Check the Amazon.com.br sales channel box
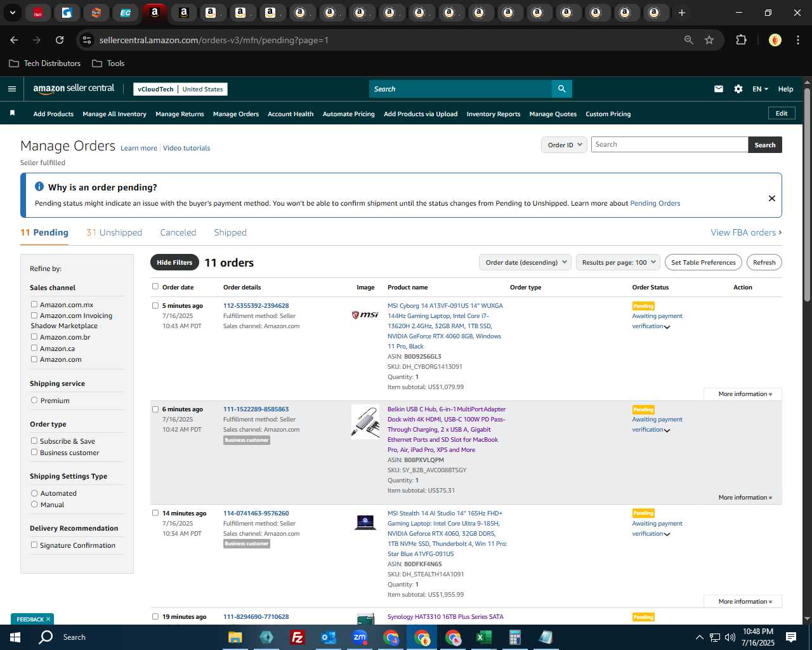 34,336
